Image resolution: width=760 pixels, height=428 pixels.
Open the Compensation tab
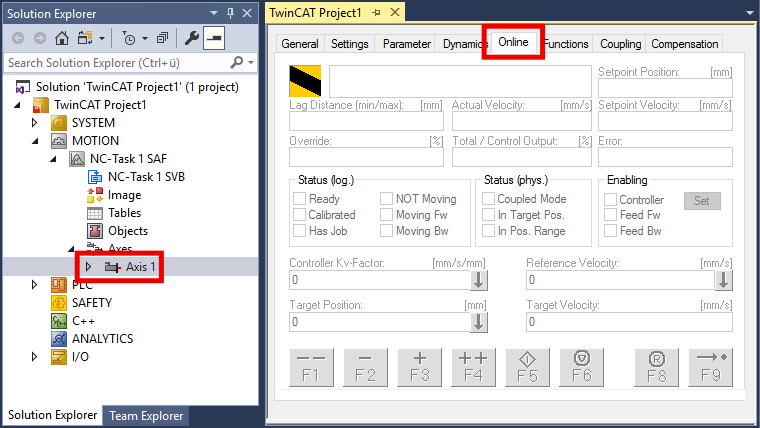(x=684, y=44)
